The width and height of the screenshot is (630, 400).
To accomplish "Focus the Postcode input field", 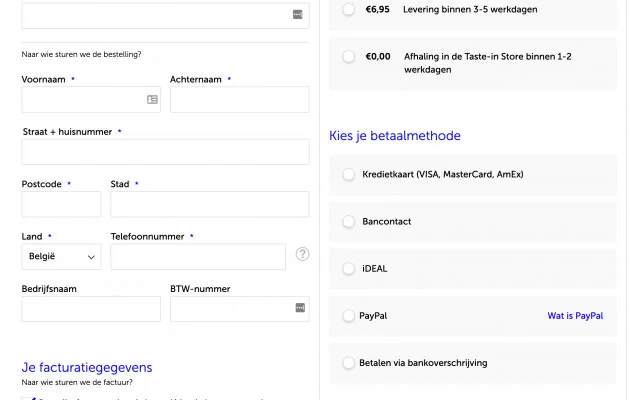I will (61, 204).
